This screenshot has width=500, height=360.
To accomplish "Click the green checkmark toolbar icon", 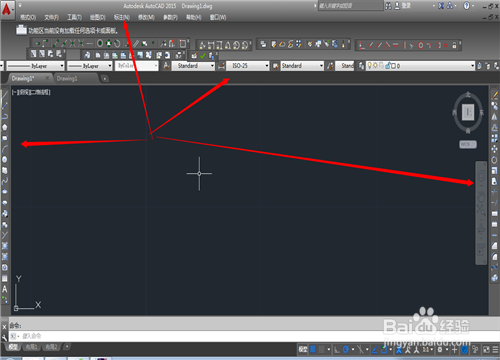I will [203, 55].
